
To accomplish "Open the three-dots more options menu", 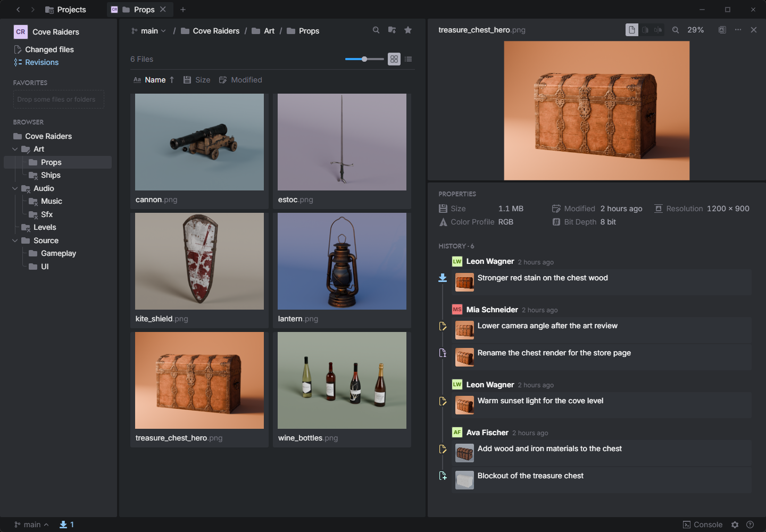I will (x=738, y=30).
